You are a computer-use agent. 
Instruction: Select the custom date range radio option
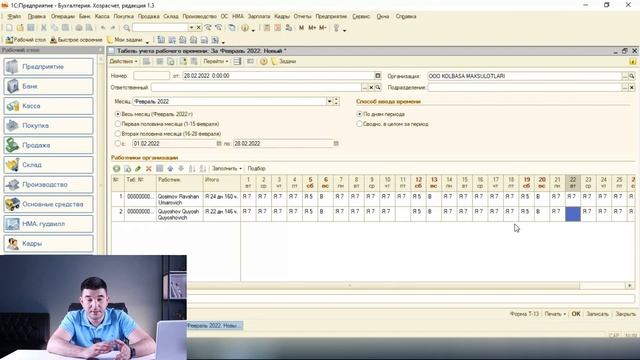[118, 144]
